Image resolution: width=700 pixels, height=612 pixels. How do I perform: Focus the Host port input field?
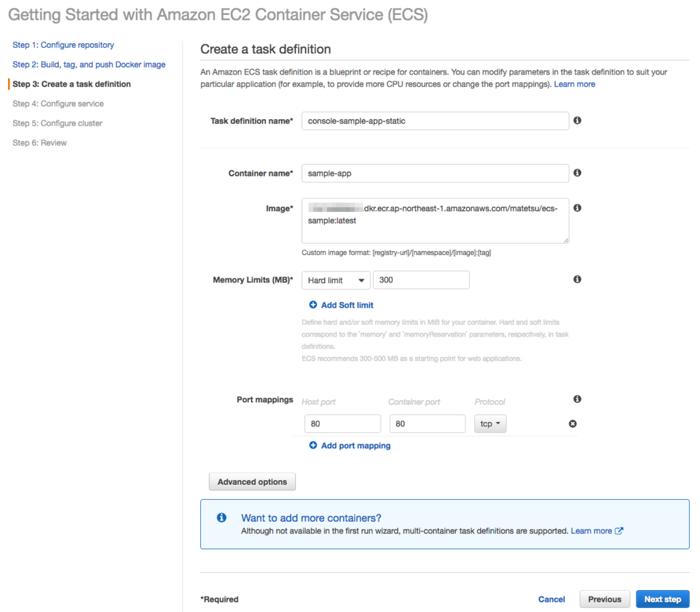[342, 424]
